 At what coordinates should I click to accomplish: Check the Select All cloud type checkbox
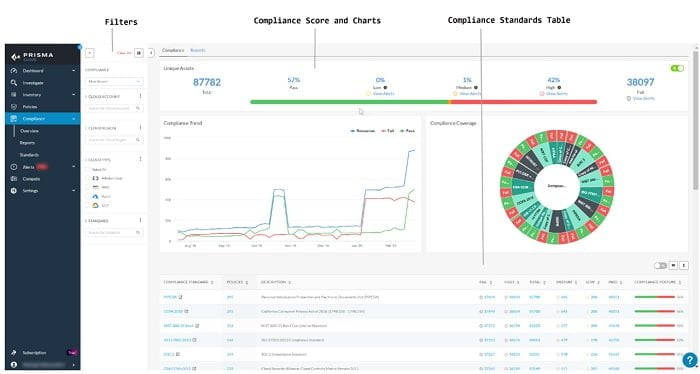tap(88, 170)
